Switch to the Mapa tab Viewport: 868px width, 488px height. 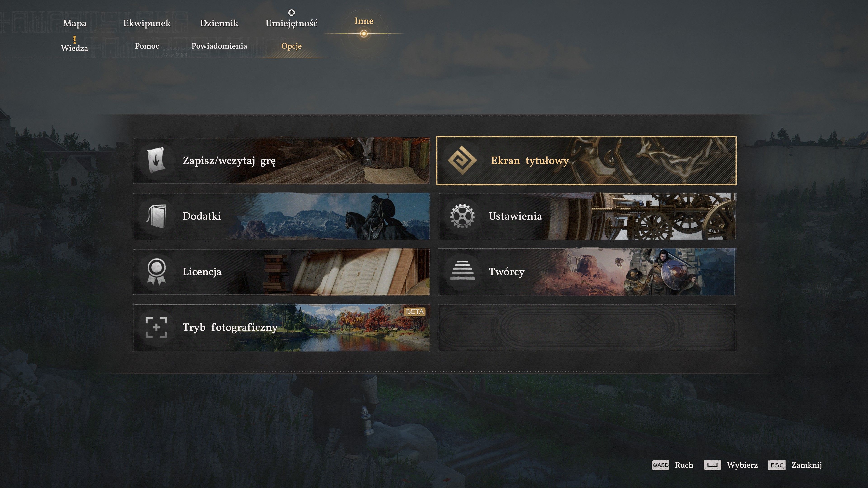click(x=74, y=23)
